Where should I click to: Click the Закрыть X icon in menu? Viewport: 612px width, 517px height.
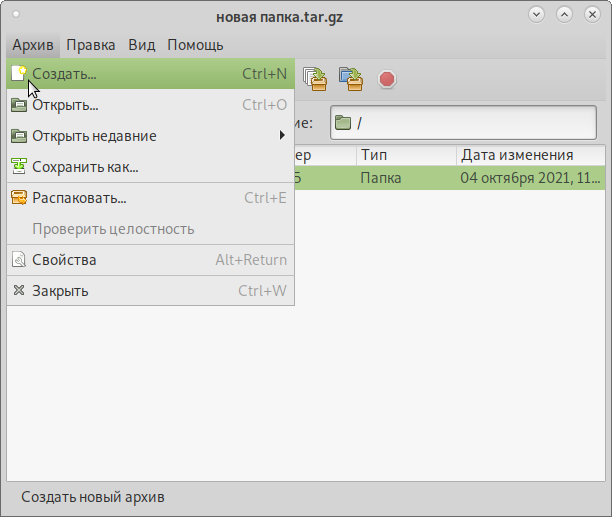tap(18, 291)
